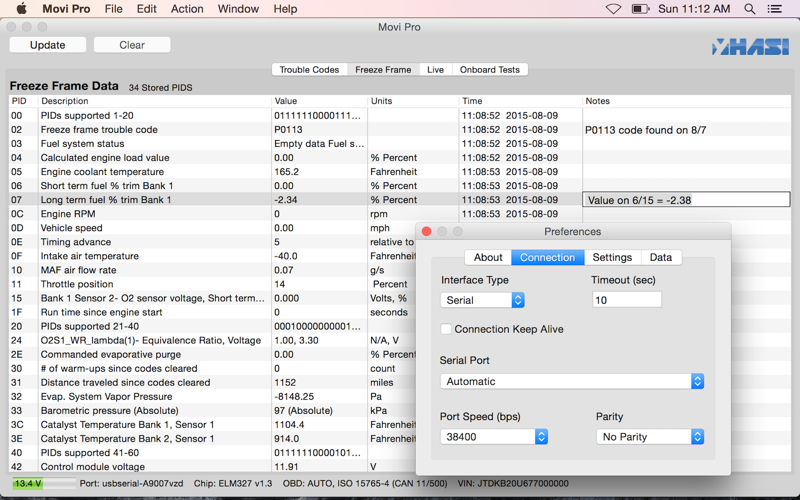Select the Evap. System Vapor Pressure row
This screenshot has height=500, width=800.
(x=212, y=396)
